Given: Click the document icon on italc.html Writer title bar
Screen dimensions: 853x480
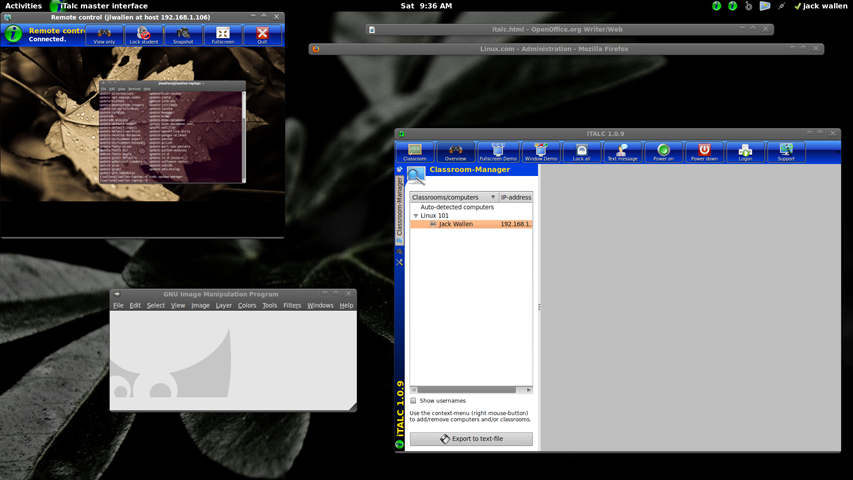Looking at the screenshot, I should point(372,29).
